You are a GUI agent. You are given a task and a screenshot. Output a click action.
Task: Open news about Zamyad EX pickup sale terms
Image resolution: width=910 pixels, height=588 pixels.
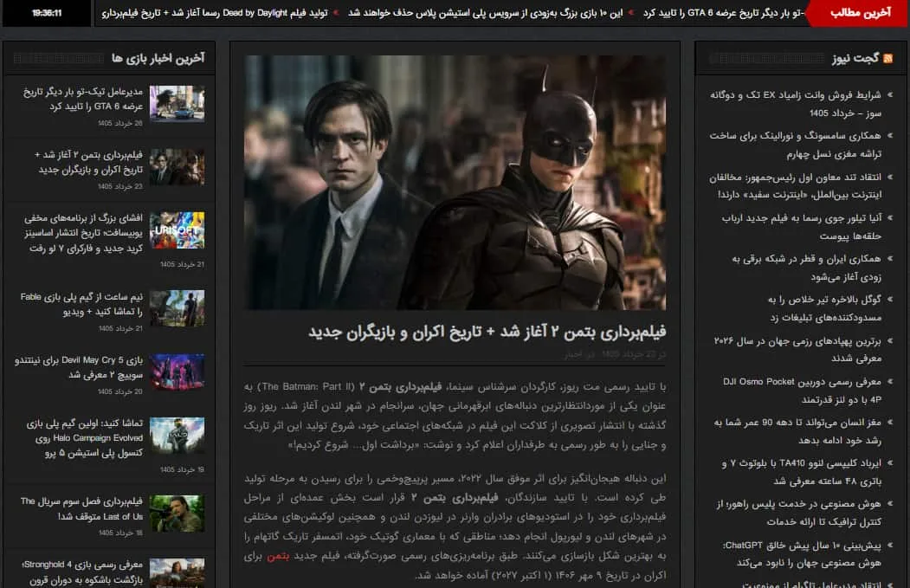click(x=795, y=104)
